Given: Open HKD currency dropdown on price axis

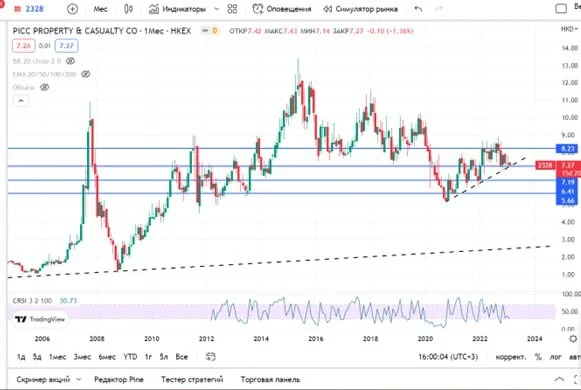Looking at the screenshot, I should pyautogui.click(x=570, y=29).
